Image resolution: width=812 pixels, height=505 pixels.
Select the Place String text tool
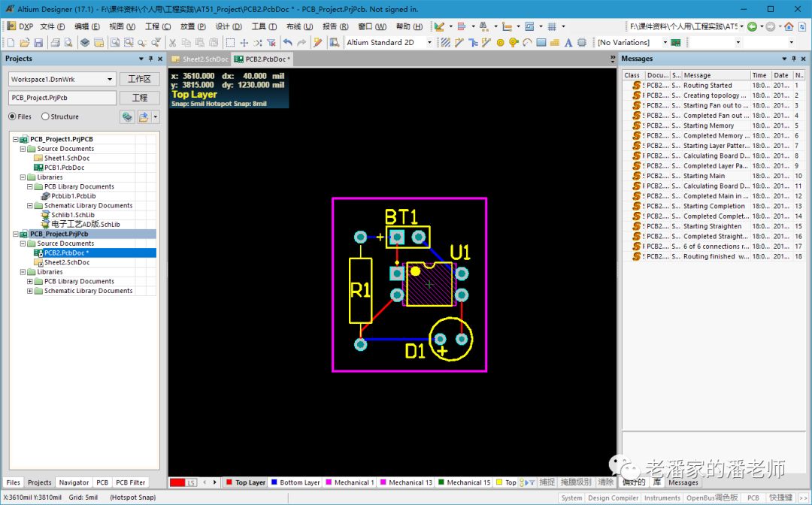(568, 43)
